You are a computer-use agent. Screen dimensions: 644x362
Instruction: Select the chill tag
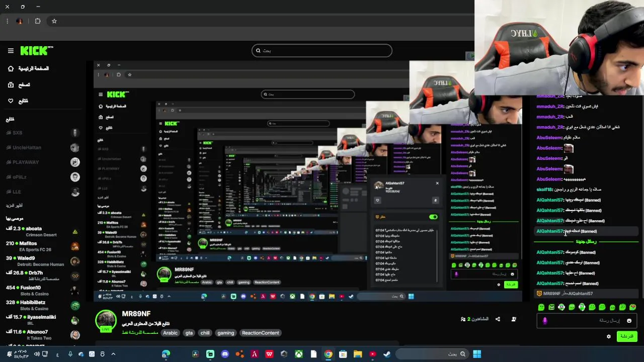point(205,333)
